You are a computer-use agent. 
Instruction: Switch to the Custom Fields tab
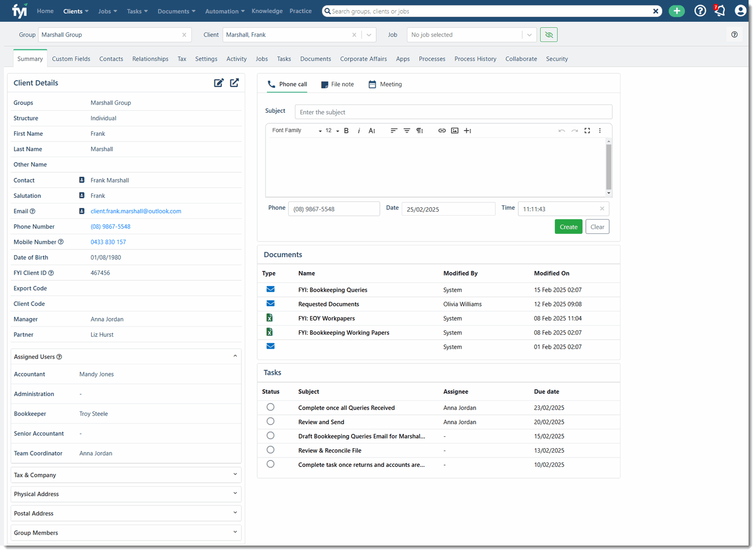71,59
